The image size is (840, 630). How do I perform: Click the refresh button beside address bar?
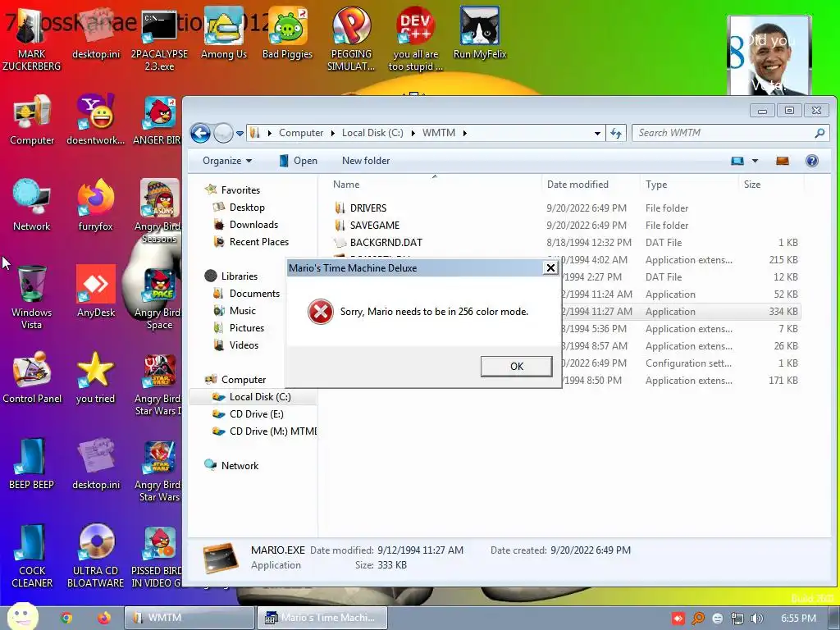click(616, 134)
